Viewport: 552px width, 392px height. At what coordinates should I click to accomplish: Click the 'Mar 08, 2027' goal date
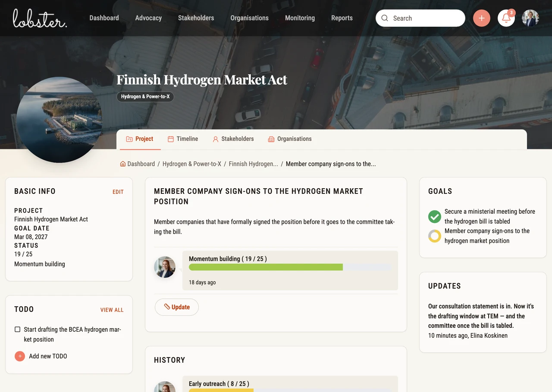click(31, 237)
